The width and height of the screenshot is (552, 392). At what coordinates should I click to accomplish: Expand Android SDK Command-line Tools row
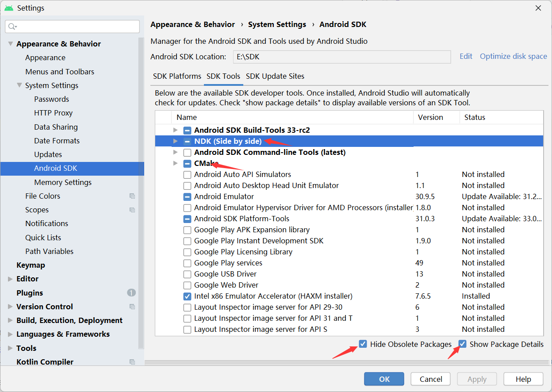pyautogui.click(x=176, y=152)
